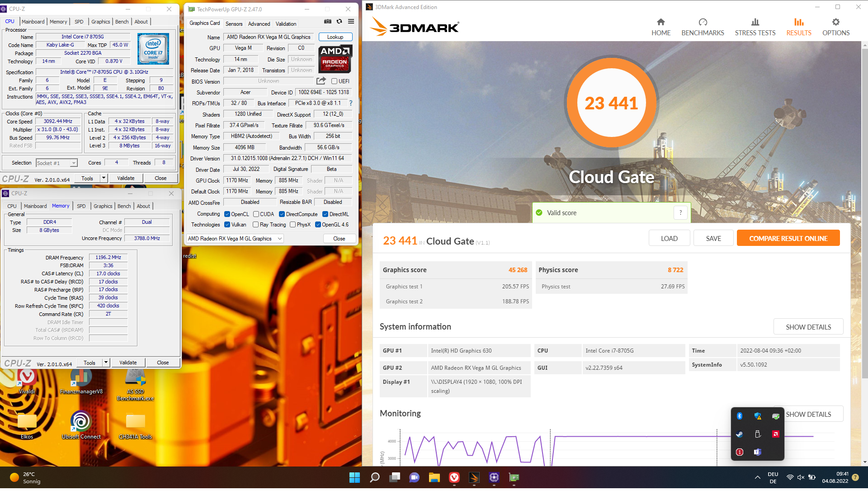
Task: Open Bluetooth tray icon
Action: coord(740,416)
